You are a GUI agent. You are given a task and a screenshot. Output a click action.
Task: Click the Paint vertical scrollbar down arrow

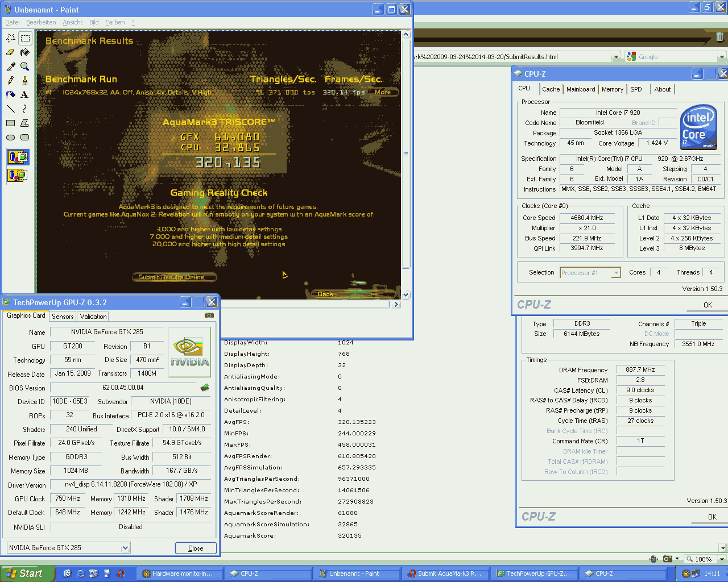[406, 295]
